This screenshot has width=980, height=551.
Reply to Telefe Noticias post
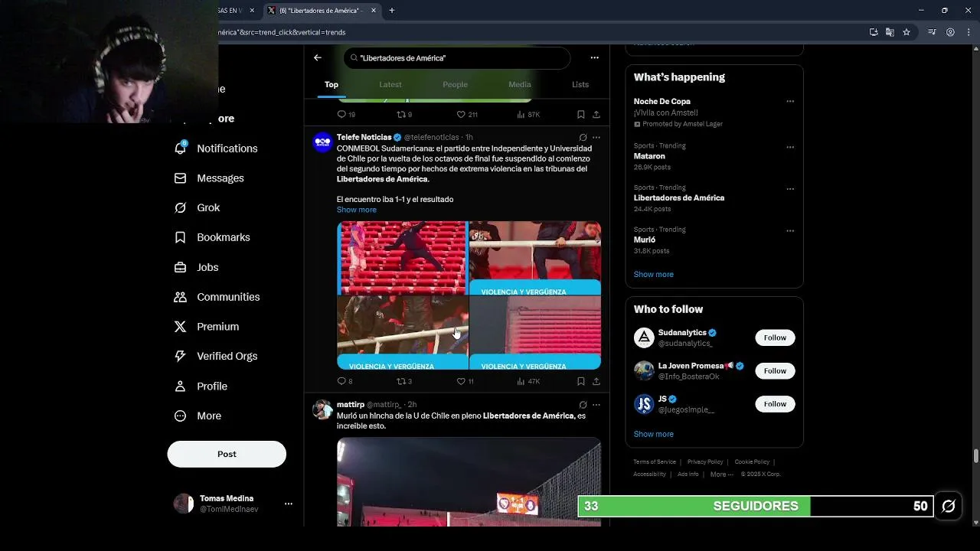[x=341, y=381]
